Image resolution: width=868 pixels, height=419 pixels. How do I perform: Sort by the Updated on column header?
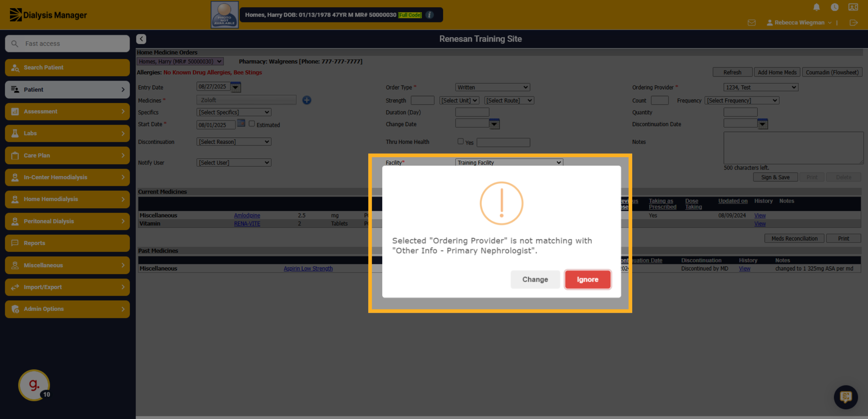pos(733,201)
